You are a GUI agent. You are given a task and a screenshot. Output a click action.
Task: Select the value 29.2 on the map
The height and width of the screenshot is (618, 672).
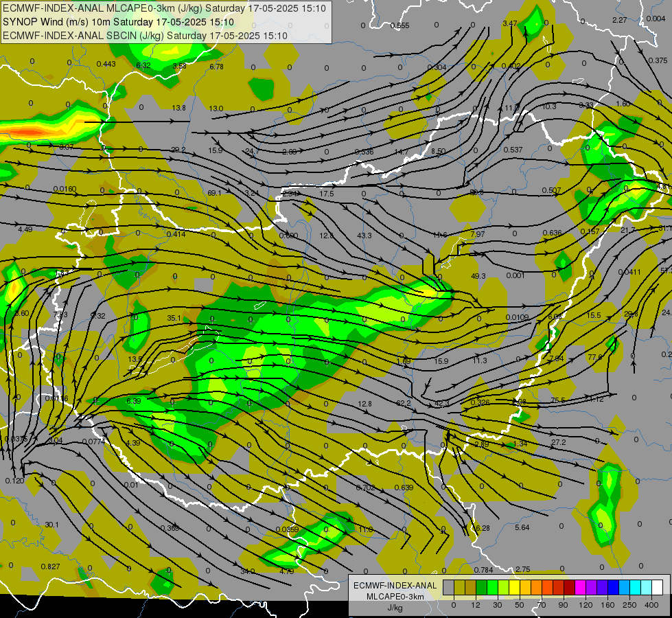[178, 150]
